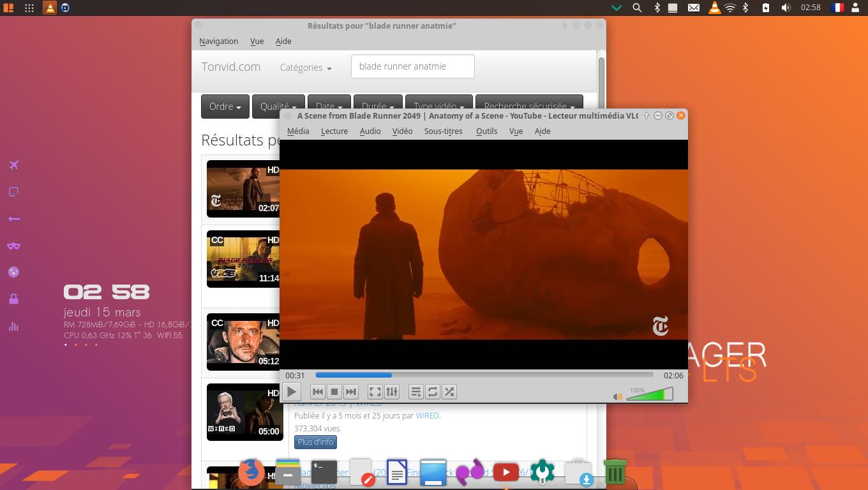The image size is (868, 490).
Task: Toggle shuffle random playback in VLC
Action: tap(449, 392)
